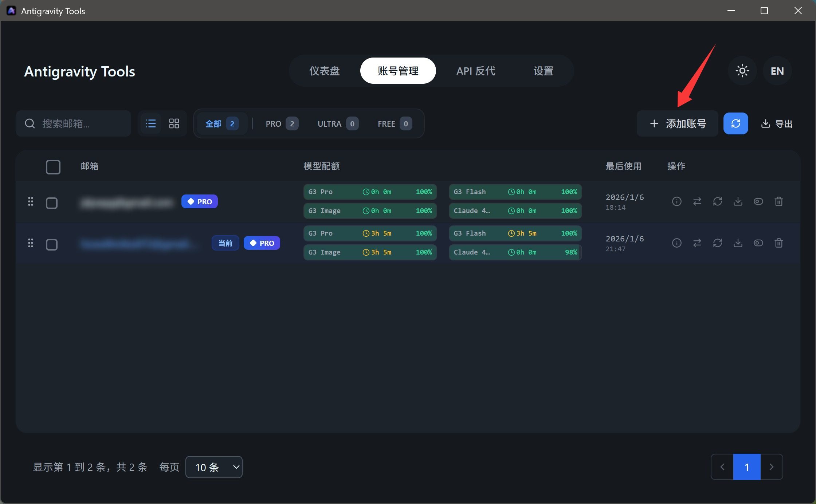The width and height of the screenshot is (816, 504).
Task: Toggle the light/dark theme sun icon
Action: pyautogui.click(x=742, y=71)
